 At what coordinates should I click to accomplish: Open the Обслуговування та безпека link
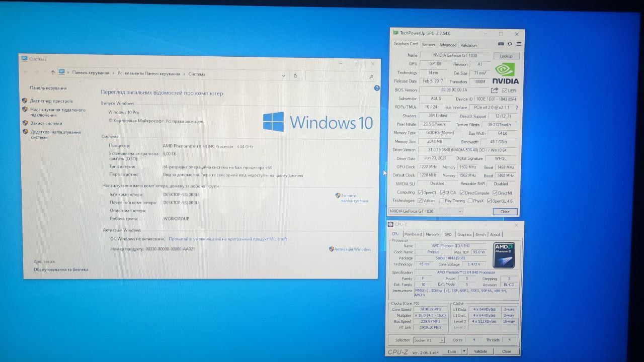point(61,269)
